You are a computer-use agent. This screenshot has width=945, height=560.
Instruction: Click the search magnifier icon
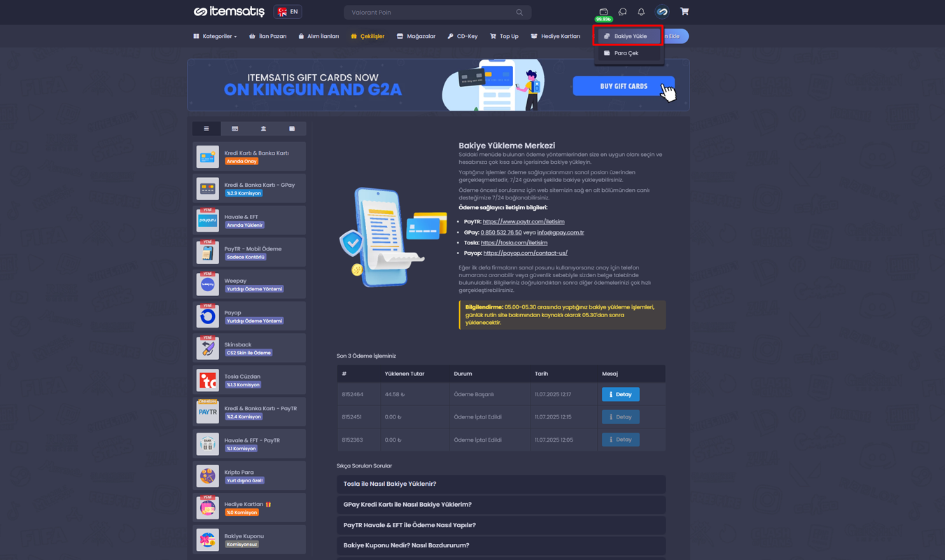point(519,13)
